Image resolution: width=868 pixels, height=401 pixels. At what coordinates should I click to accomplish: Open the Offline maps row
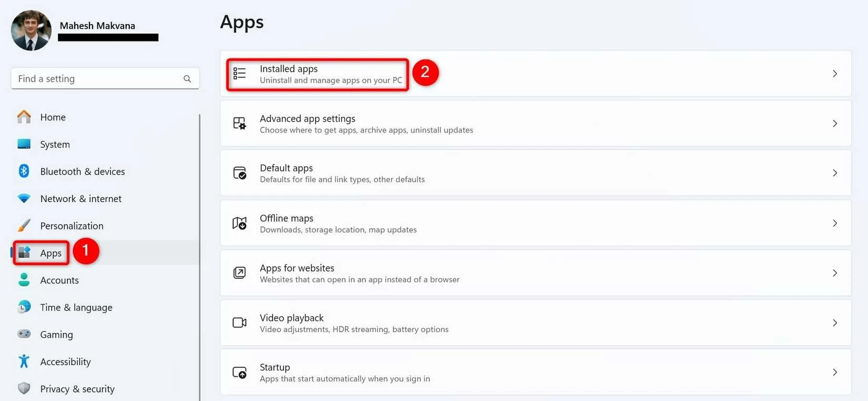536,223
